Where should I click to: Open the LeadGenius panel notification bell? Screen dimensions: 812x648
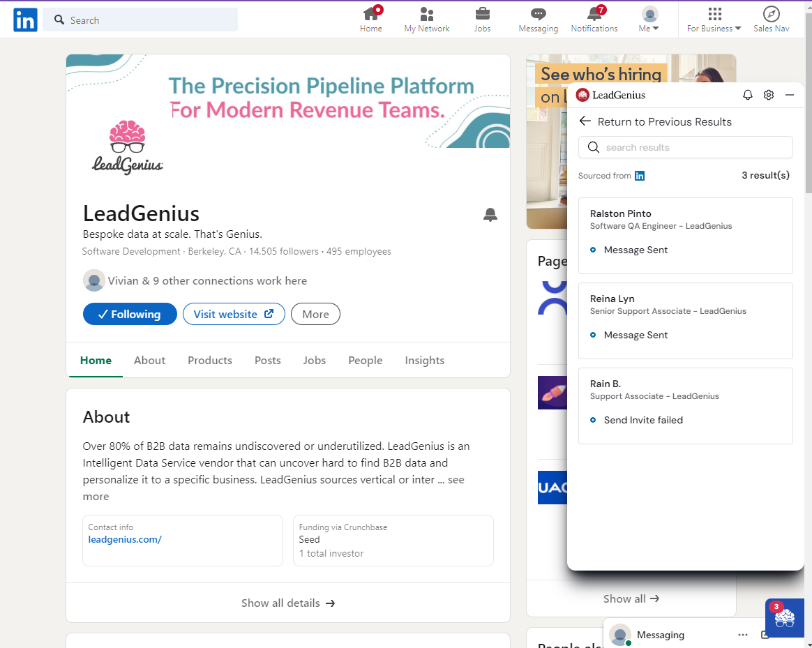coord(747,95)
